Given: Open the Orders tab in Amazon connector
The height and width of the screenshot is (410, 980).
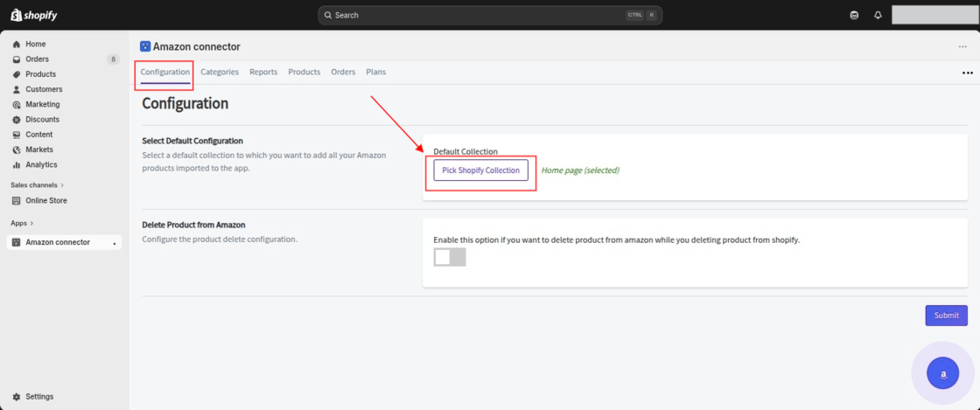Looking at the screenshot, I should click(343, 73).
